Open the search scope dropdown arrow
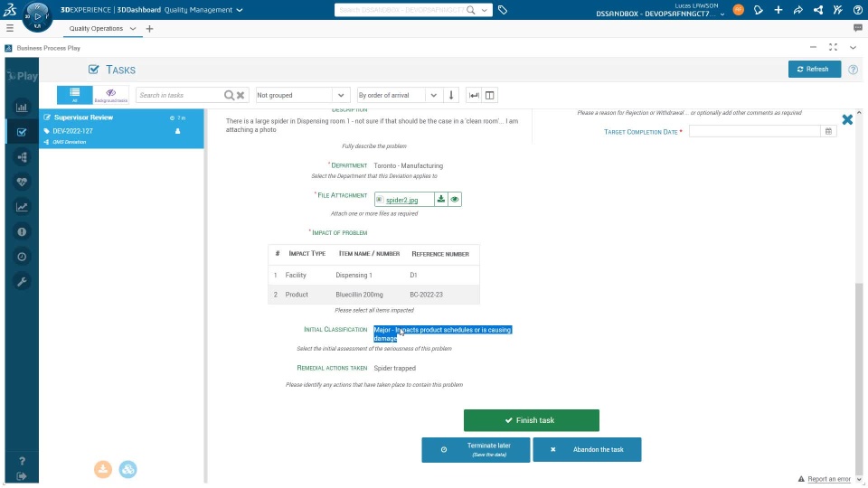This screenshot has height=488, width=868. 485,10
